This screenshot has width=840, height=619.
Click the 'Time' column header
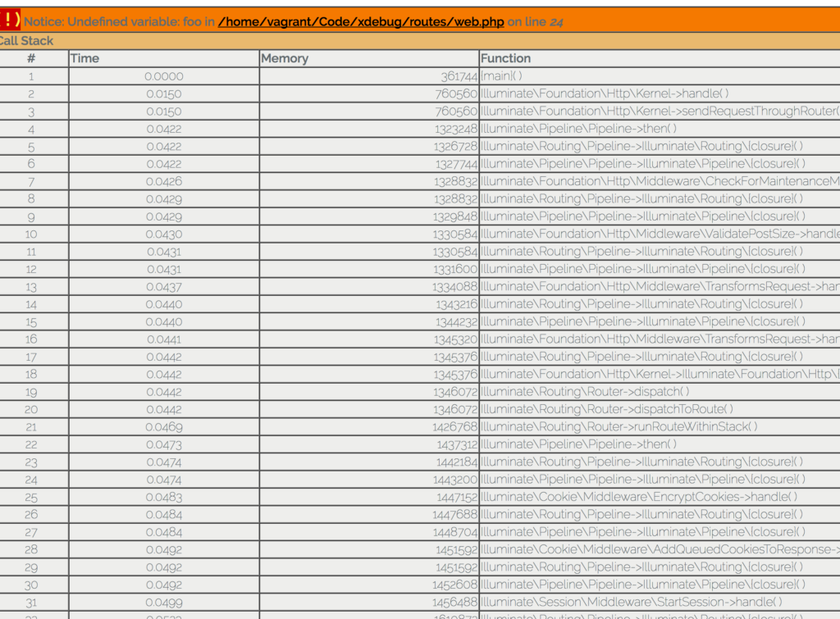tap(84, 58)
